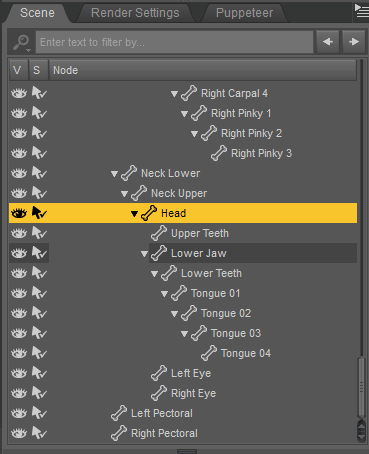The height and width of the screenshot is (454, 369).
Task: Toggle selectability arrow for Right Pectoral row
Action: point(39,433)
